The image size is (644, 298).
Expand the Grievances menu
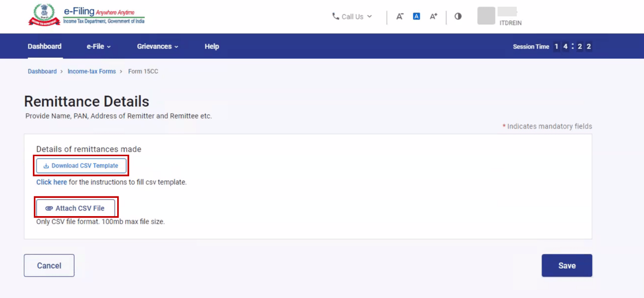(x=157, y=46)
